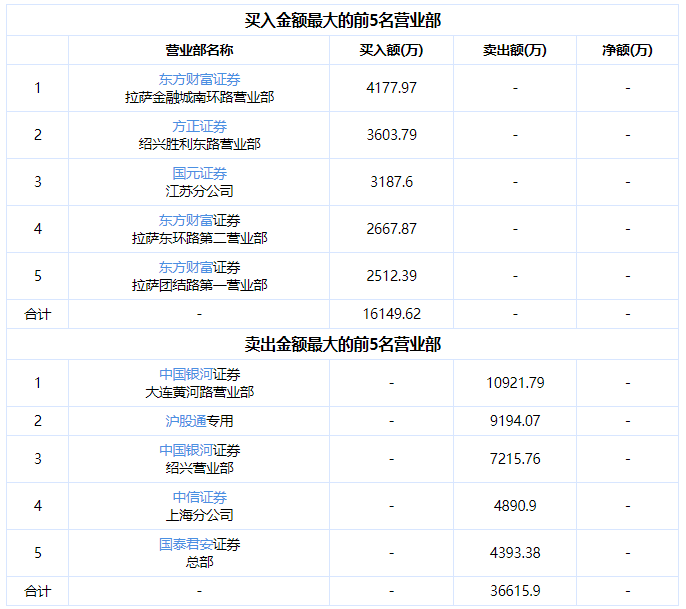Select buy total 16149.62
This screenshot has width=686, height=609.
point(391,314)
